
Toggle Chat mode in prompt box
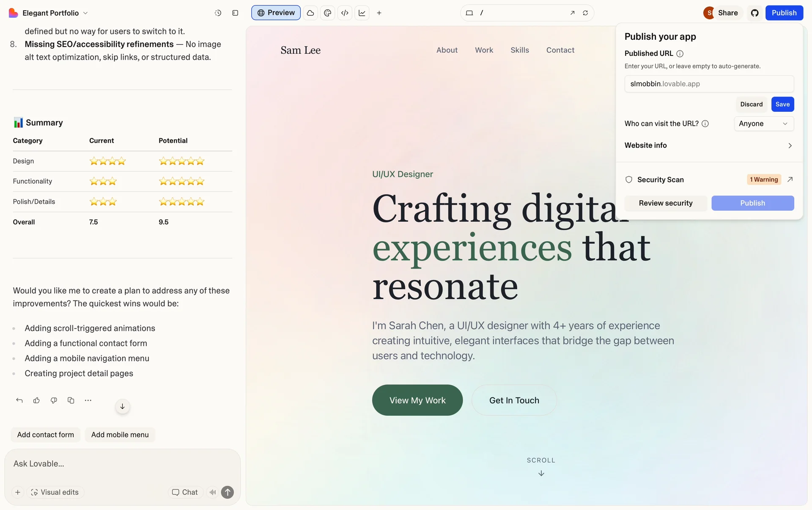coord(185,492)
